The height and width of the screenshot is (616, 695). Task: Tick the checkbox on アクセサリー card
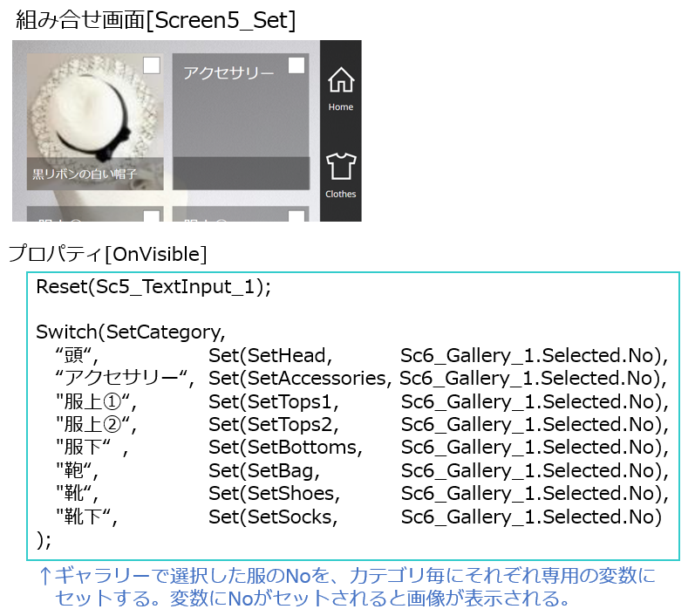(x=296, y=65)
